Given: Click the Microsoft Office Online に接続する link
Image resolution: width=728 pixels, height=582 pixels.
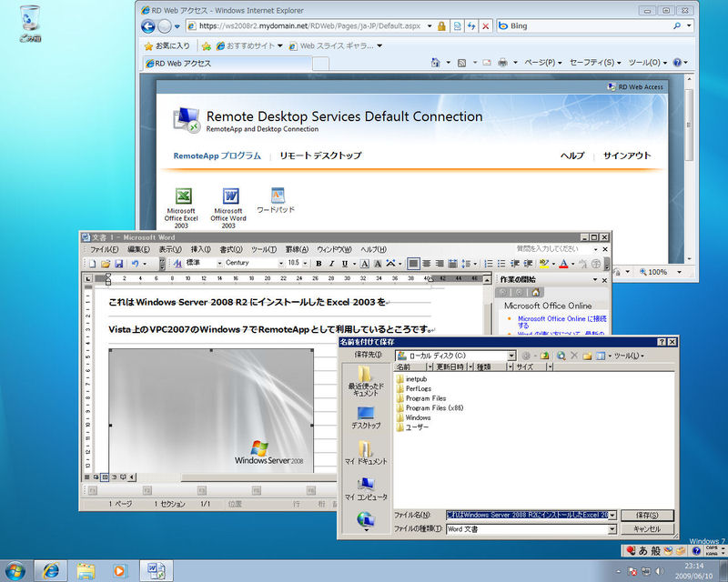Looking at the screenshot, I should pyautogui.click(x=561, y=322).
